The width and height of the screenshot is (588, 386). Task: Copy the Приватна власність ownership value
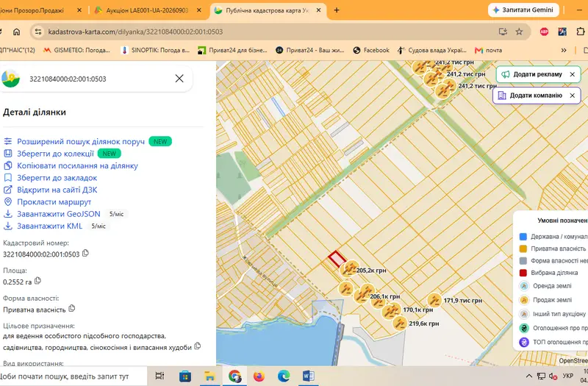(x=71, y=308)
